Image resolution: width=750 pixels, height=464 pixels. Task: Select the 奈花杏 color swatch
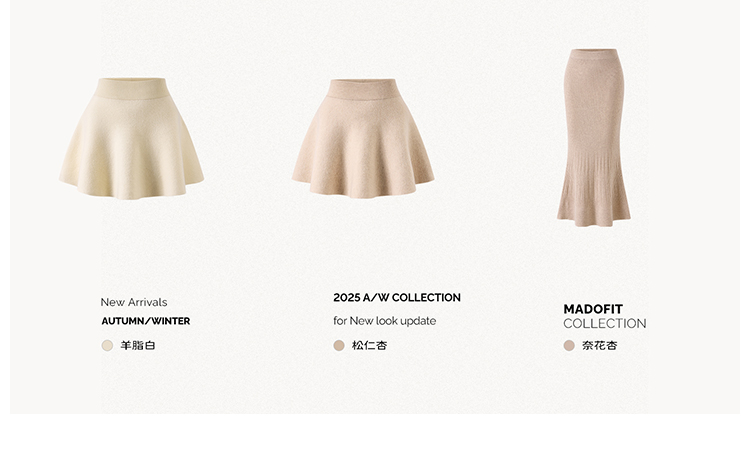coord(569,345)
